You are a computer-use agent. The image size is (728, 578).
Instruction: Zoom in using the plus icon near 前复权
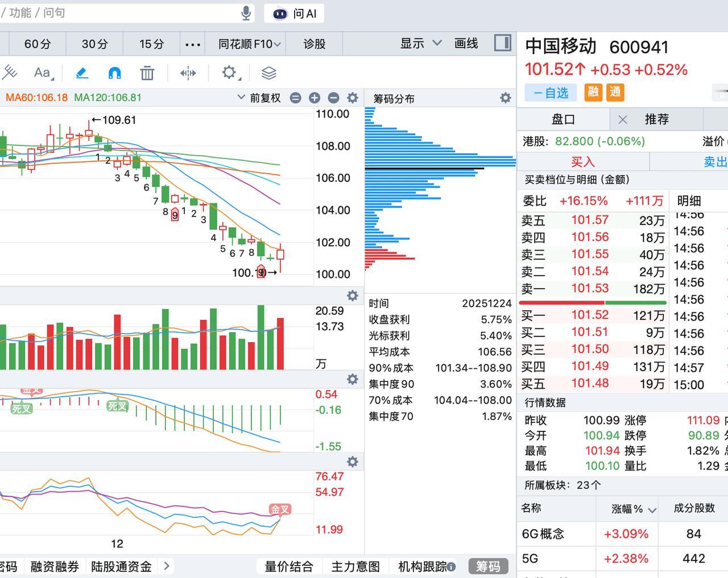(x=314, y=98)
